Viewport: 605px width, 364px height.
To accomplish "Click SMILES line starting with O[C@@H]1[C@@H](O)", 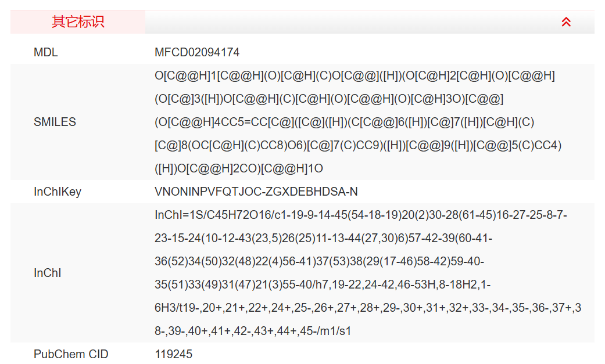I will pos(355,75).
